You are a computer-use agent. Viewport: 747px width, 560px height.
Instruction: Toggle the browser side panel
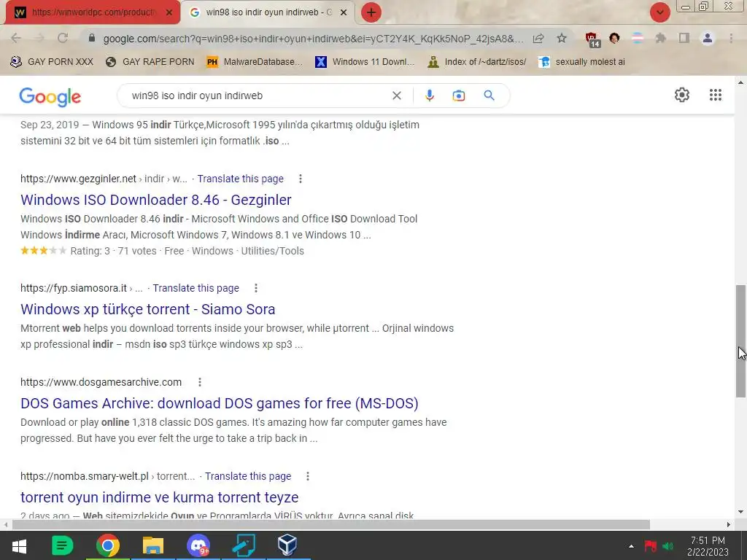684,38
